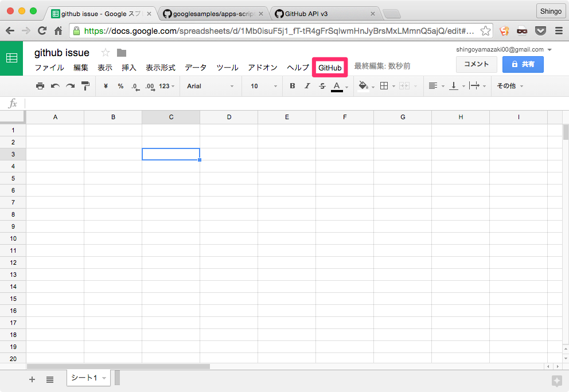Add a new sheet with the plus icon
The width and height of the screenshot is (569, 392).
coord(32,379)
